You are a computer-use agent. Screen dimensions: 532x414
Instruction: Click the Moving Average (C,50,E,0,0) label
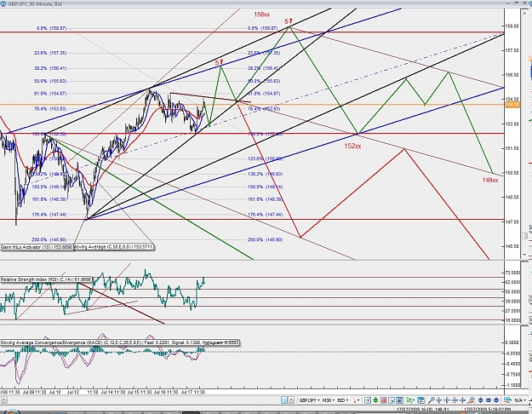[113, 247]
